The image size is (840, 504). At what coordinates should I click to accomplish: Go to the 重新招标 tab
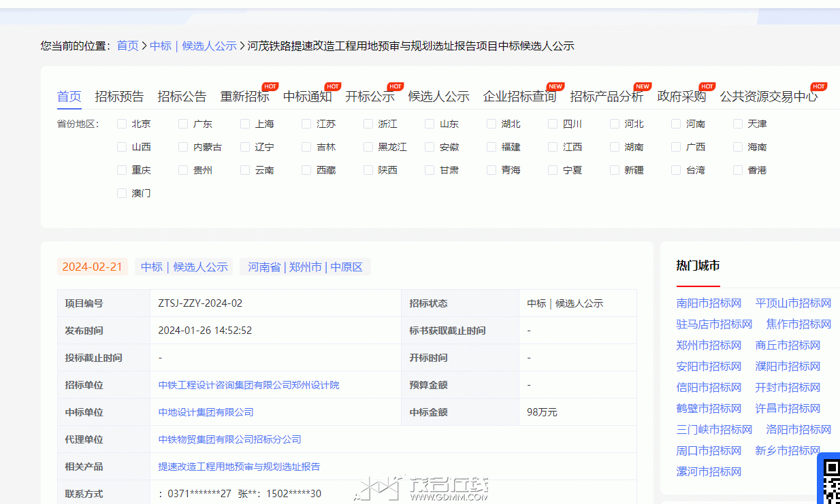point(245,97)
